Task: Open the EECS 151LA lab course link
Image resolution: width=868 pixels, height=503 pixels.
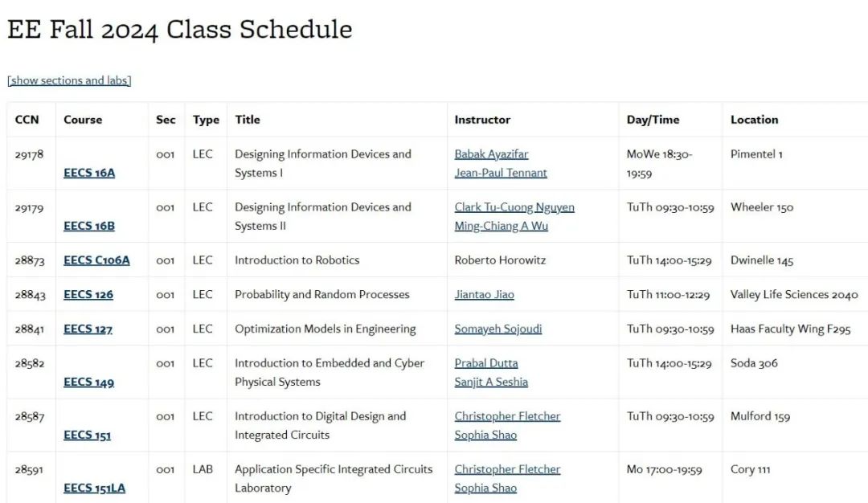Action: pos(95,488)
